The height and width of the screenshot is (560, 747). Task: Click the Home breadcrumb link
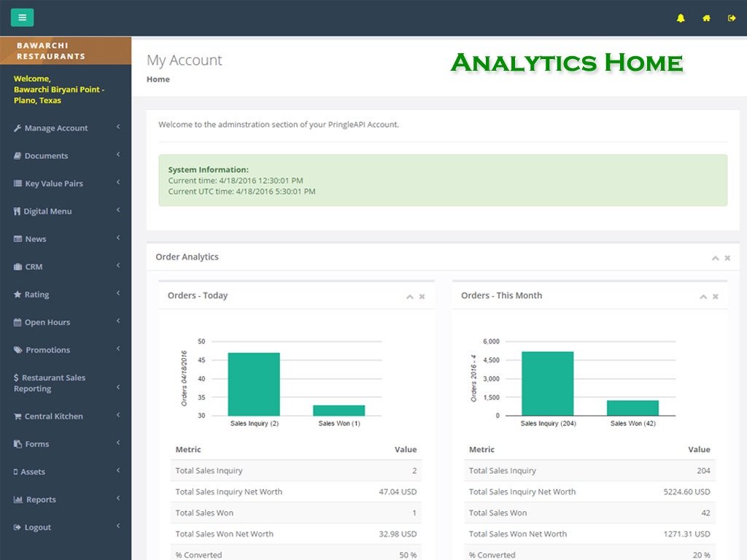tap(158, 79)
